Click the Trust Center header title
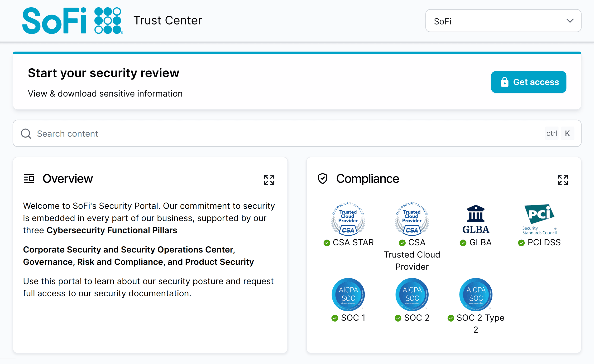This screenshot has height=364, width=594. click(168, 20)
